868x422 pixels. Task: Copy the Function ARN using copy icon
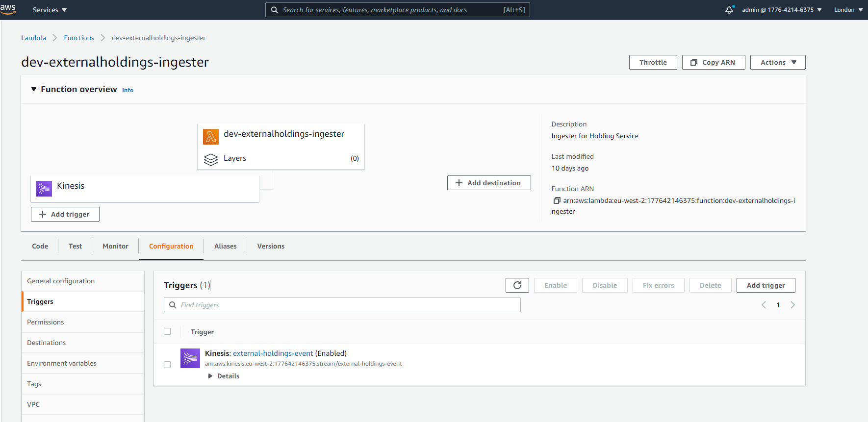(x=557, y=200)
